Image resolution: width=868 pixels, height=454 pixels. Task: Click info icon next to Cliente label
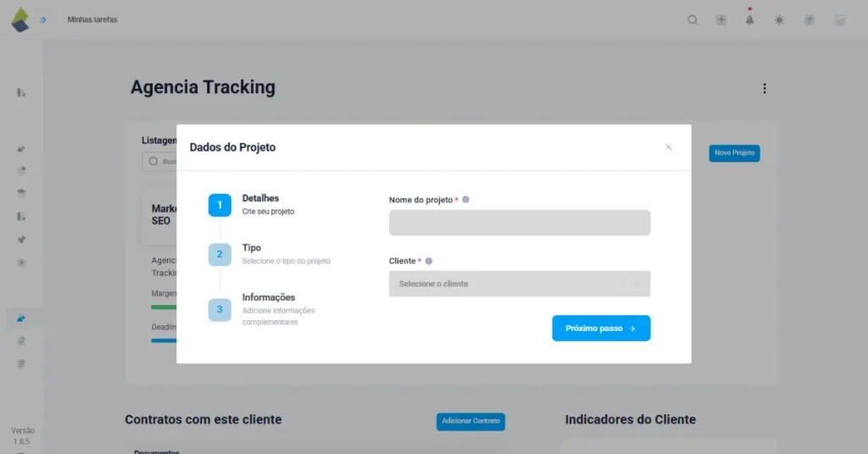[x=428, y=261]
